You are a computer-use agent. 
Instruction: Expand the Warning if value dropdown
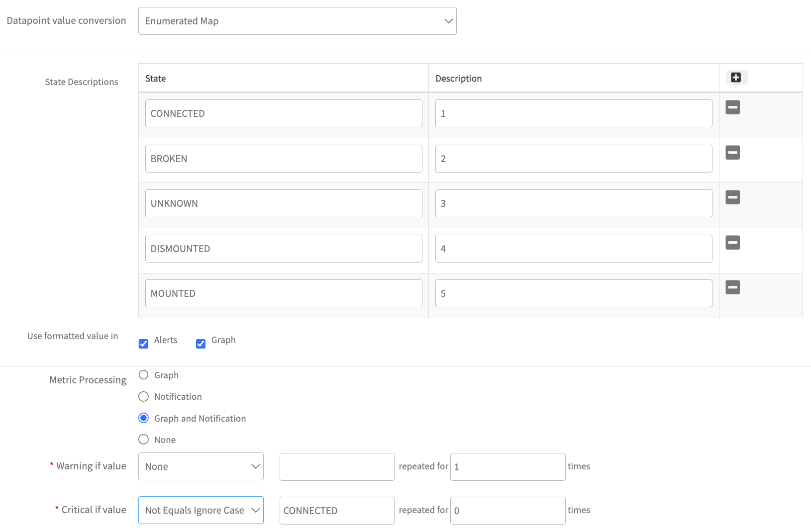(201, 466)
